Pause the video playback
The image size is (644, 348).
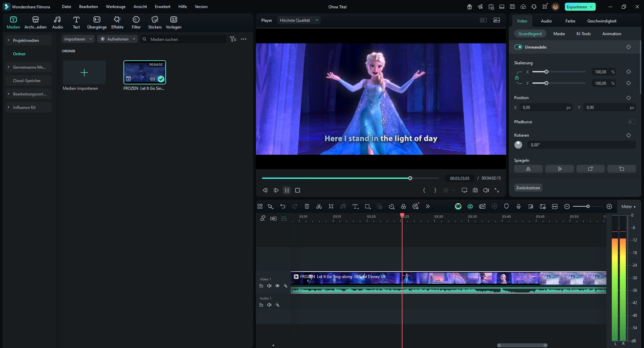pyautogui.click(x=287, y=190)
